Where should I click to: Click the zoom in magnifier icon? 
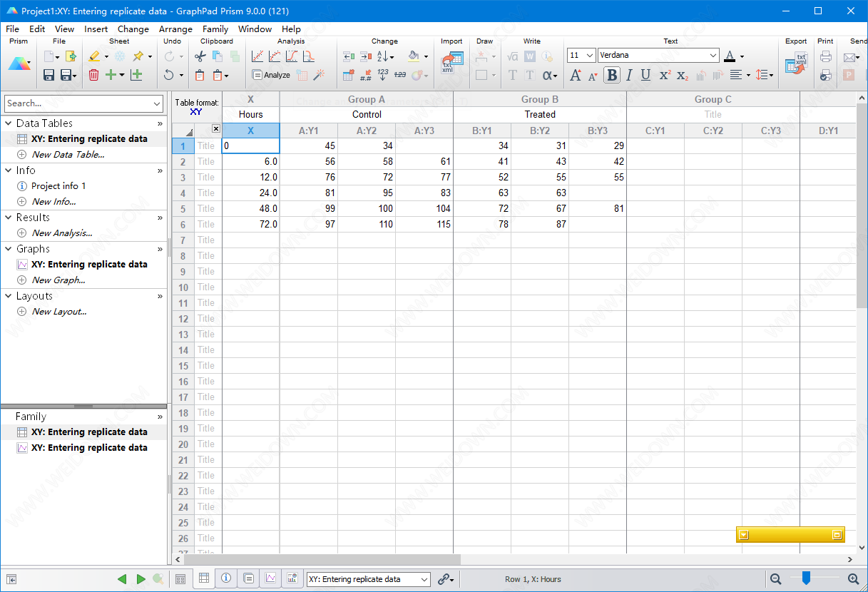[853, 579]
